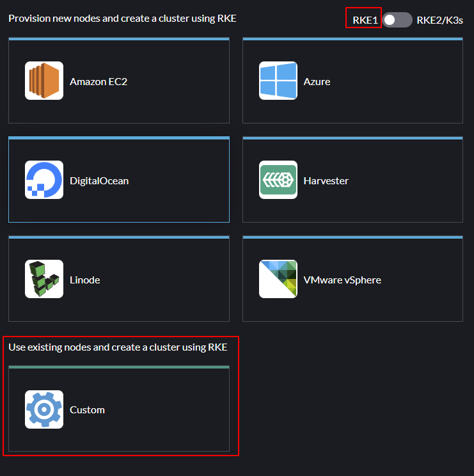Choose the green Harvester logo icon
This screenshot has height=476, width=474.
(x=278, y=180)
